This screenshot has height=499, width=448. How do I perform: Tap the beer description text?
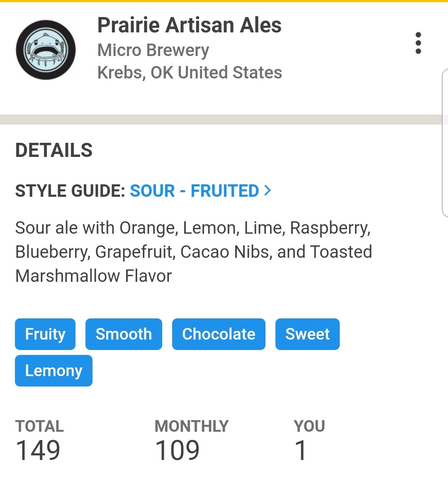pyautogui.click(x=194, y=252)
